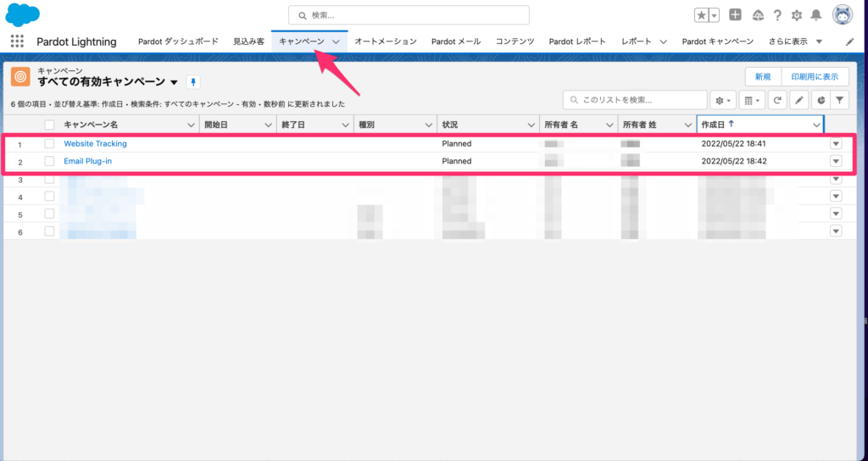Open the Website Tracking campaign link
Image resolution: width=868 pixels, height=461 pixels.
[95, 143]
